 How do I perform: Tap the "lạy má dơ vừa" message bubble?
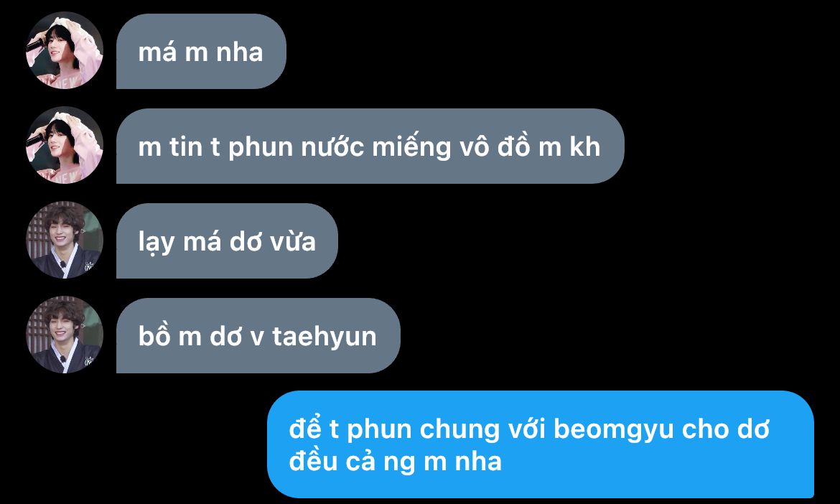pyautogui.click(x=227, y=241)
